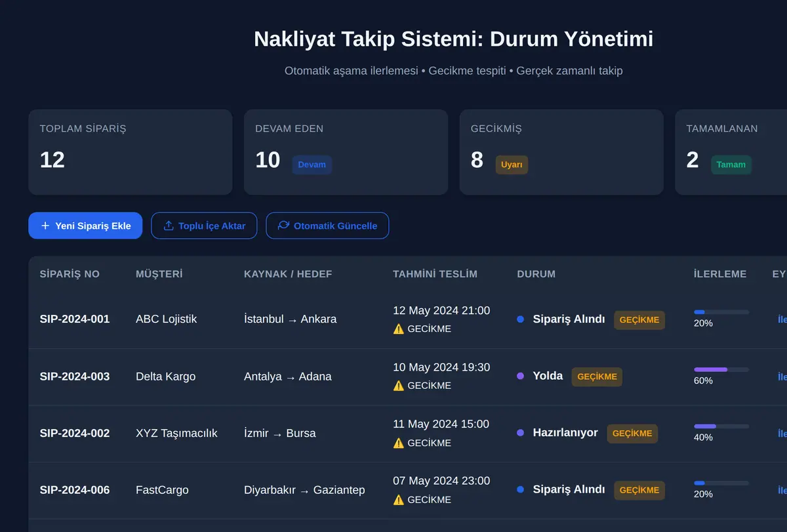Click the Tamamlanan count 2
The width and height of the screenshot is (787, 532).
pyautogui.click(x=693, y=160)
